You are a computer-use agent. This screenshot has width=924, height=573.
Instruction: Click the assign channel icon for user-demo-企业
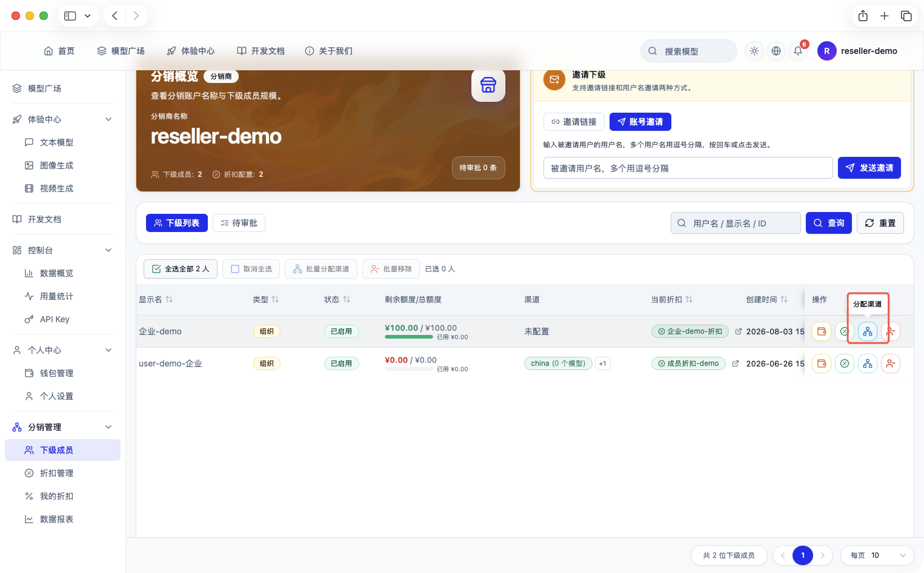pos(867,363)
